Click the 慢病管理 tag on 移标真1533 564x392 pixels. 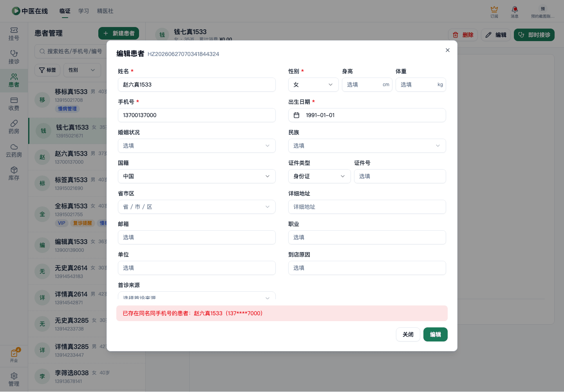click(x=67, y=109)
